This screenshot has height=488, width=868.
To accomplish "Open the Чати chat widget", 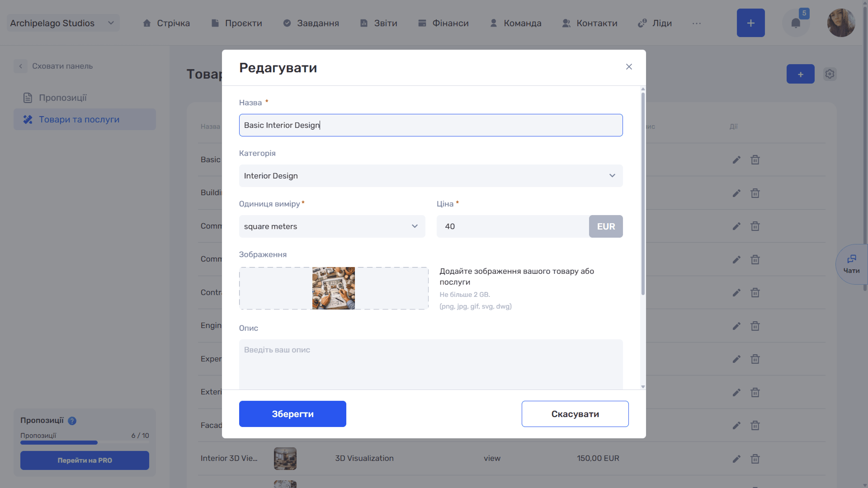I will (851, 264).
